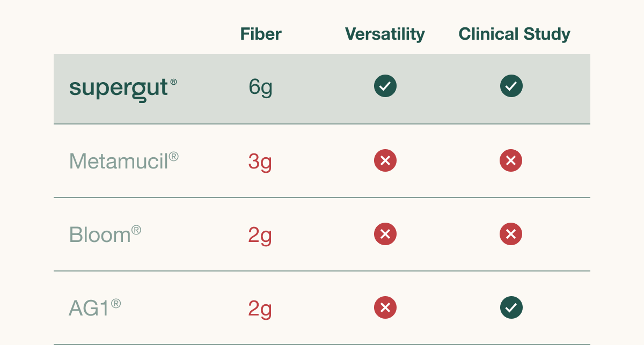Click the AG1 brand name
The height and width of the screenshot is (345, 644).
(90, 308)
